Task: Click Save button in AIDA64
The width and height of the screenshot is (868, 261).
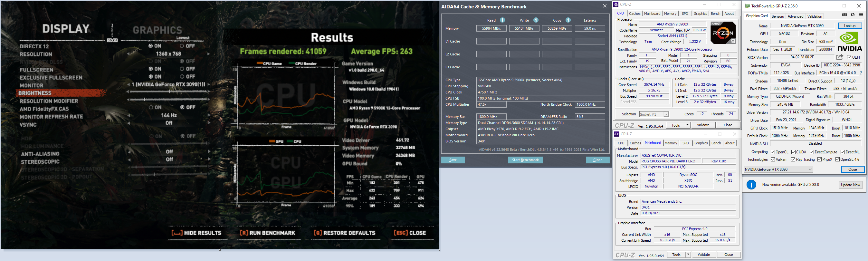Action: click(453, 160)
